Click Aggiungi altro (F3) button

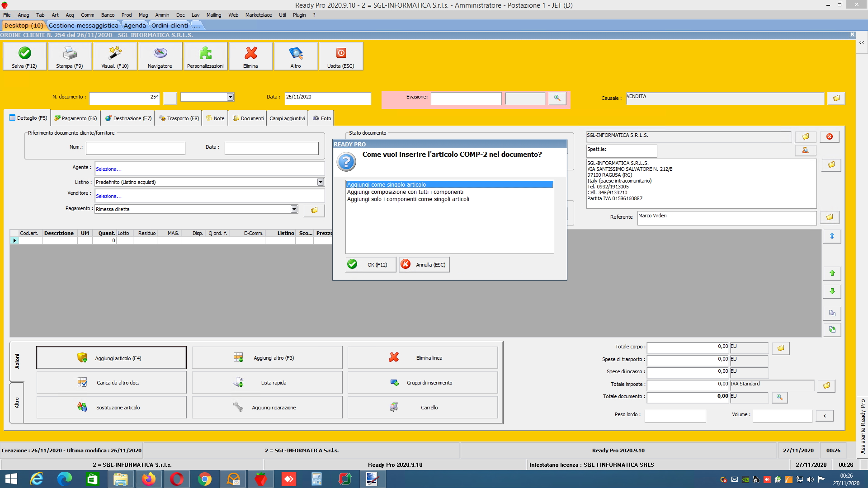(267, 358)
